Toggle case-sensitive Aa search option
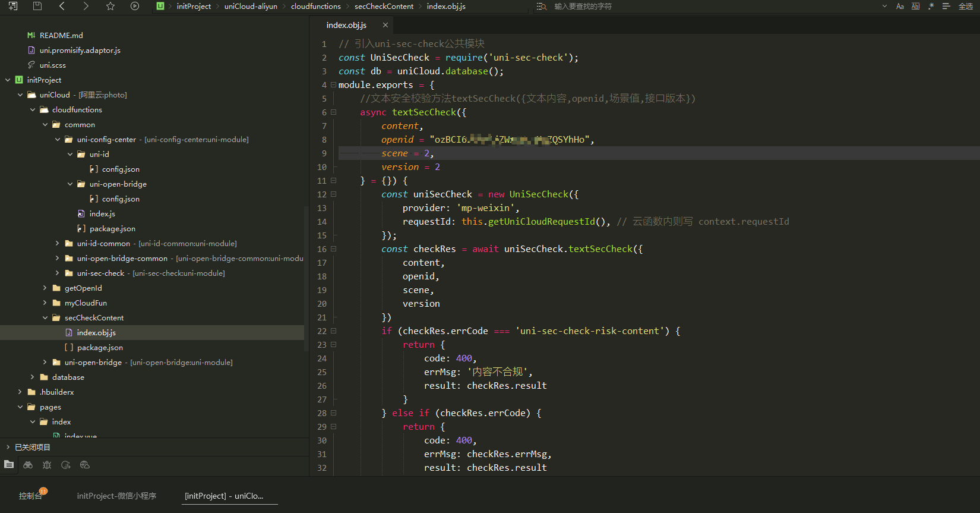Viewport: 980px width, 513px height. pos(900,6)
